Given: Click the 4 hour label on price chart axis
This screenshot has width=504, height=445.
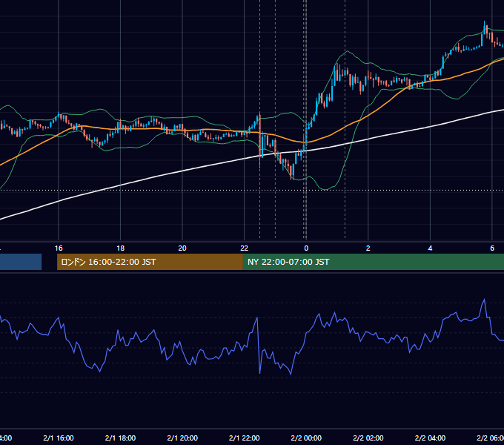Looking at the screenshot, I should point(430,248).
